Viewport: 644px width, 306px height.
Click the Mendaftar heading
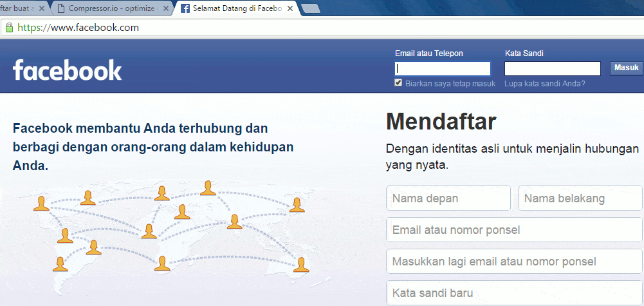pos(441,121)
